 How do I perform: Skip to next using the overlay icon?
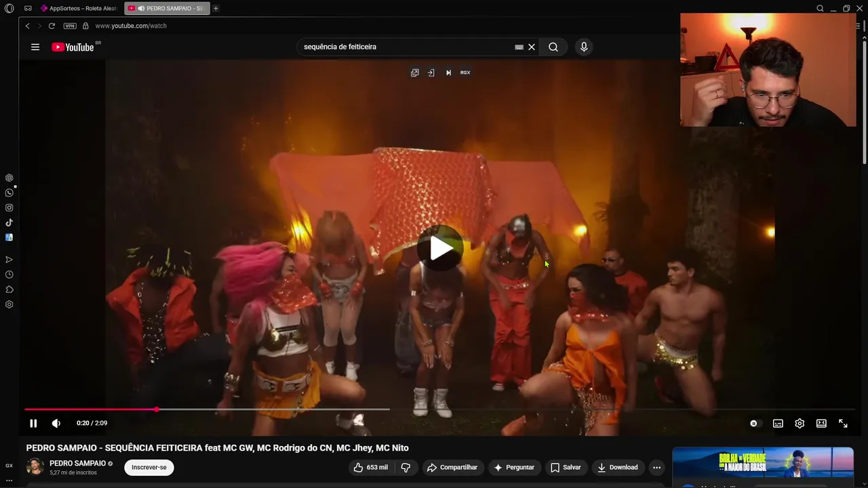click(x=448, y=73)
